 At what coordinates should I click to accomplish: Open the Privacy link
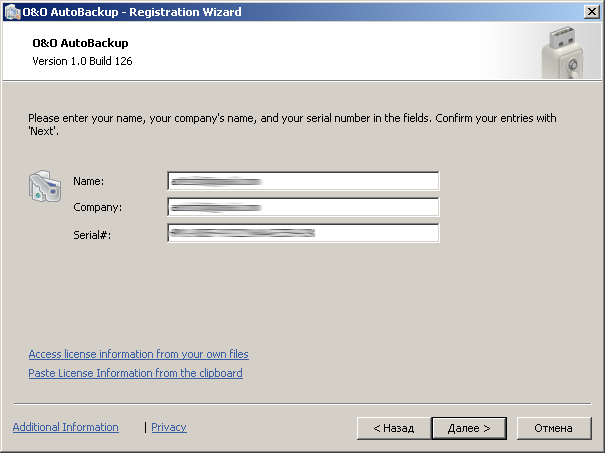169,427
